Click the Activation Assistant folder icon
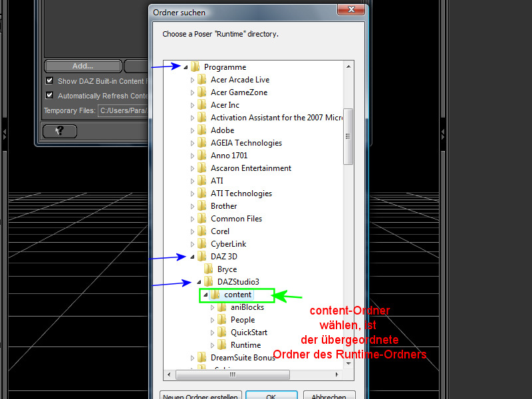The image size is (532, 399). click(202, 118)
